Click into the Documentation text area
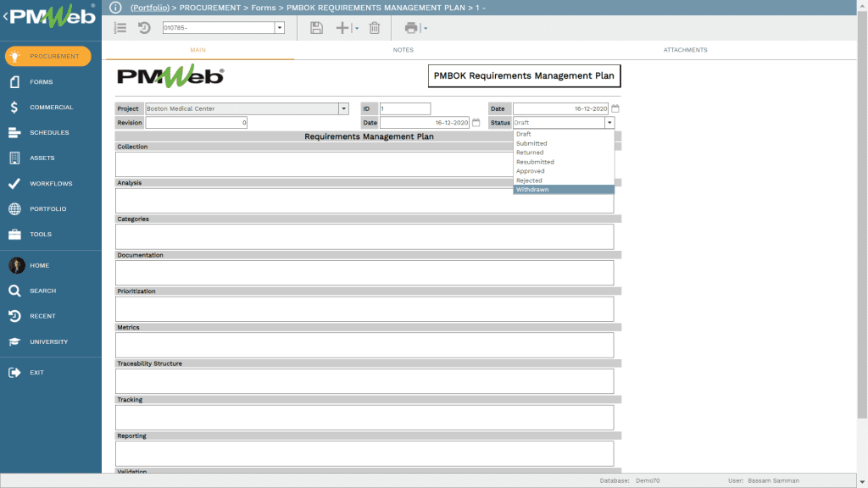This screenshot has height=488, width=868. click(364, 273)
